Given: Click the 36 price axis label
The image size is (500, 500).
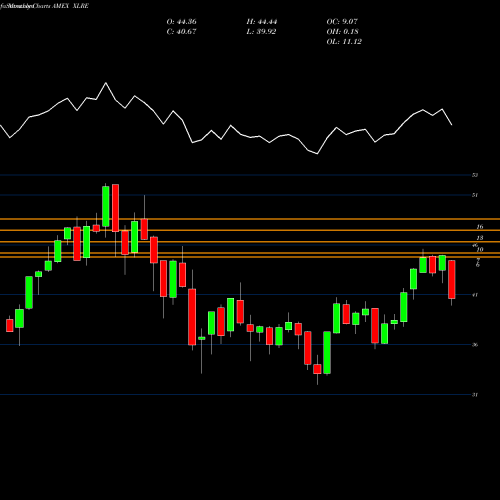Looking at the screenshot, I should click(475, 345).
